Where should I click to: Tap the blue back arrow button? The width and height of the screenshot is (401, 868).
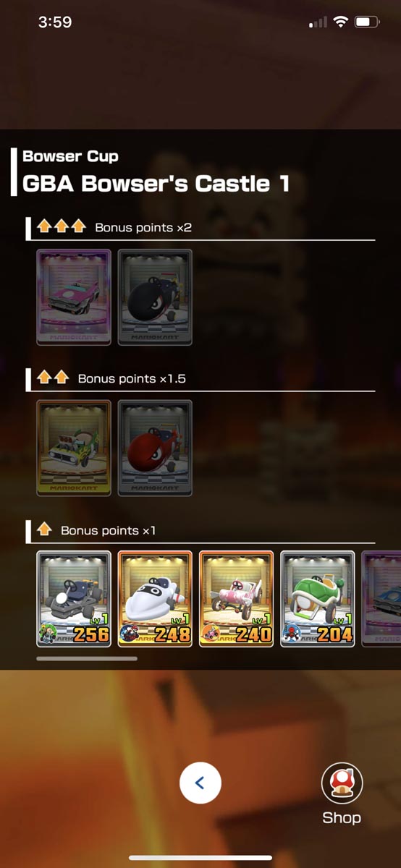[x=200, y=783]
